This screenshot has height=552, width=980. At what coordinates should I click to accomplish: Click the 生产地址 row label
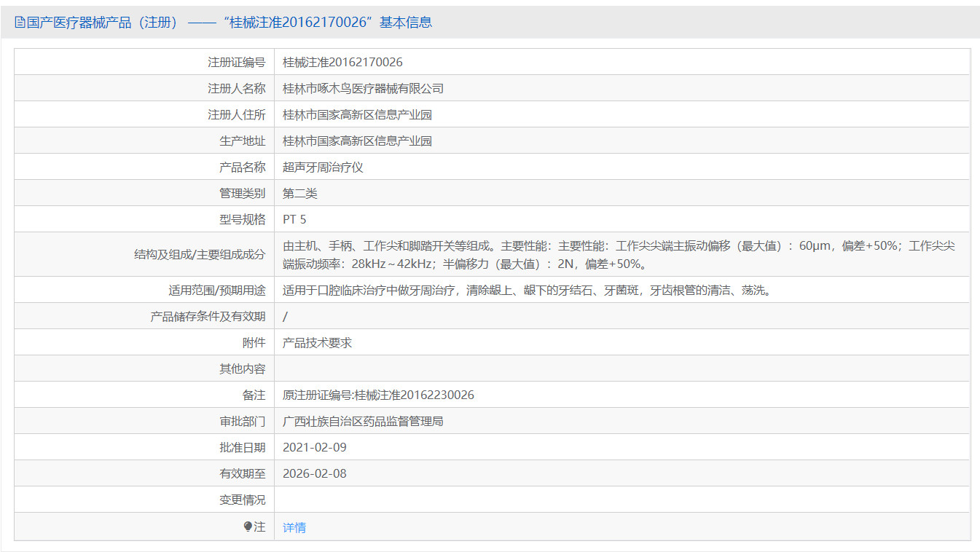point(243,141)
